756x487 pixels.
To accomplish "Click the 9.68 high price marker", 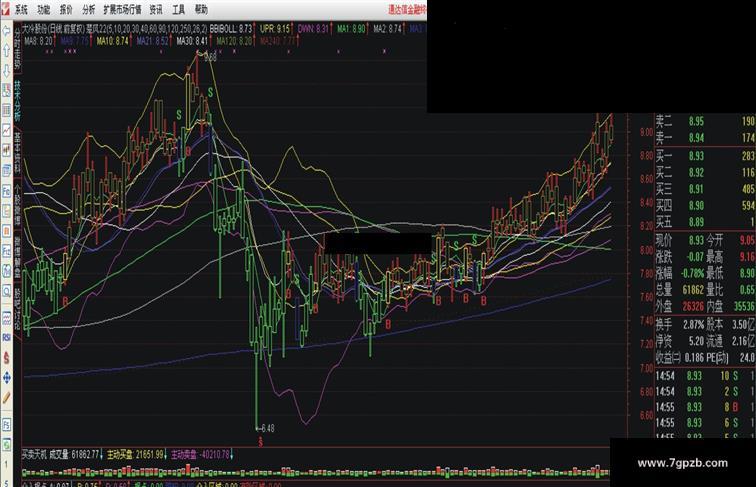I will (210, 57).
